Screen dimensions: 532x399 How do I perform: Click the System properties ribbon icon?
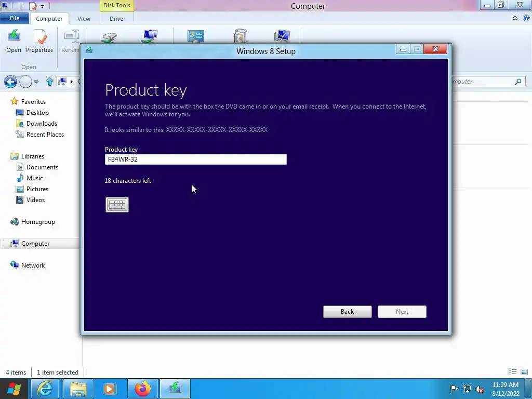coord(282,36)
